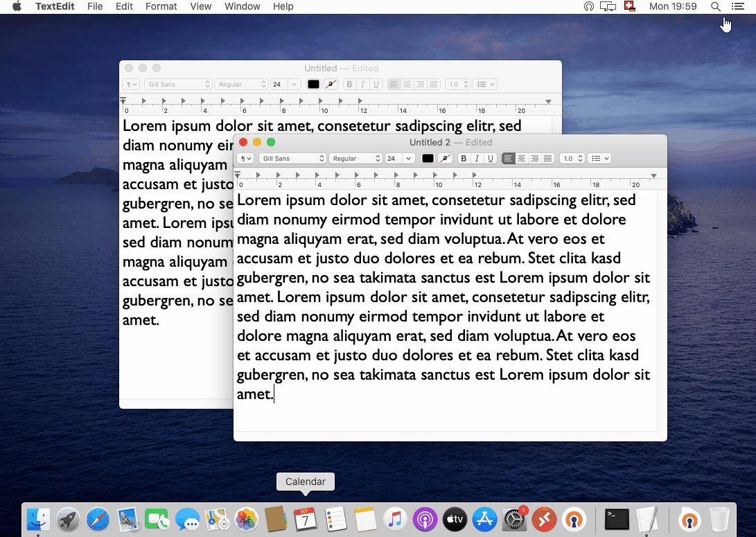Click the black text color well

427,158
